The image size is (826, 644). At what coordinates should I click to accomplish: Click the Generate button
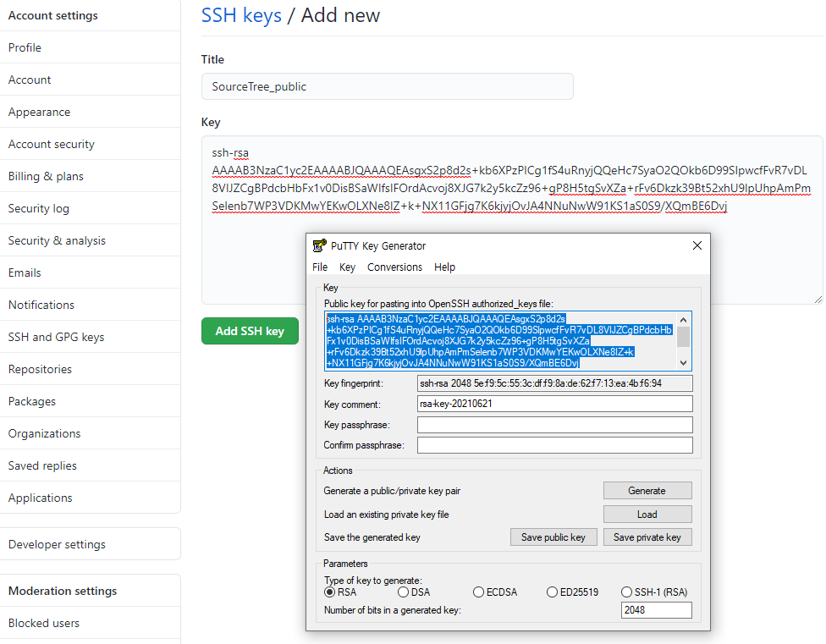pyautogui.click(x=647, y=491)
